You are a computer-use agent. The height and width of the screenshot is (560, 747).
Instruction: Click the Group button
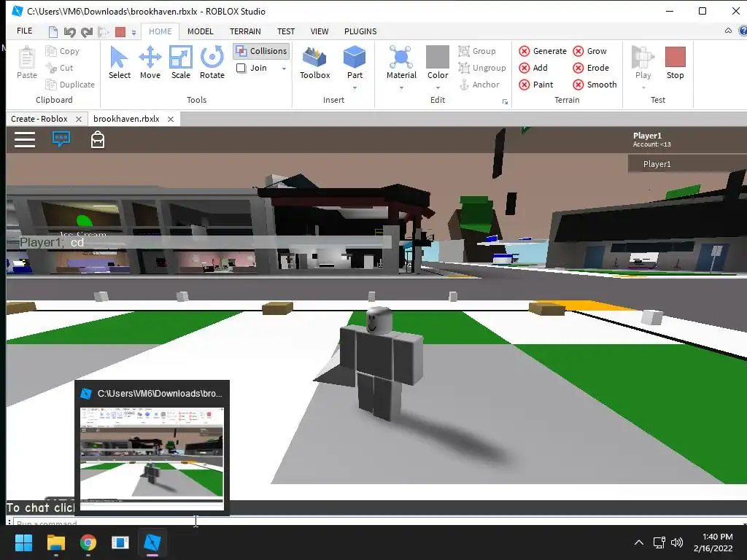click(477, 51)
